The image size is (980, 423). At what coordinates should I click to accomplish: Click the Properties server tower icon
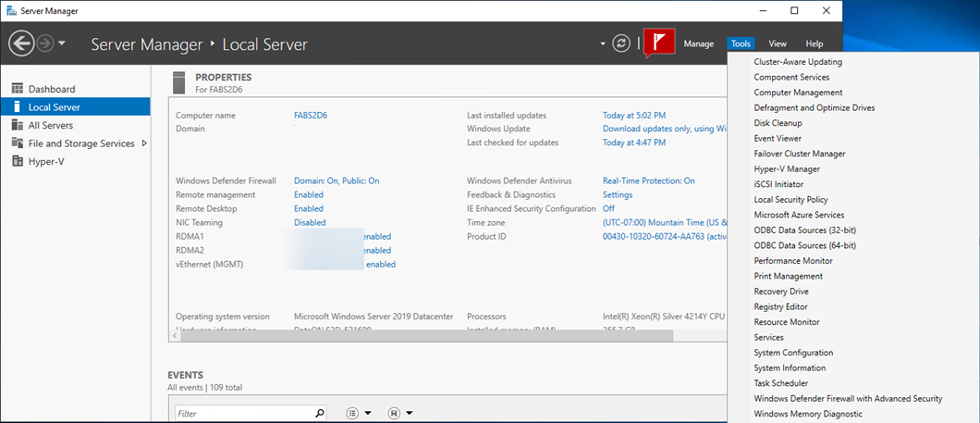click(179, 82)
